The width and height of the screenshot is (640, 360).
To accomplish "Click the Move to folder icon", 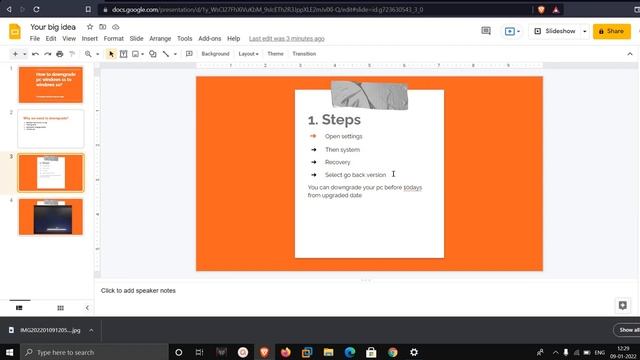I will click(x=102, y=27).
